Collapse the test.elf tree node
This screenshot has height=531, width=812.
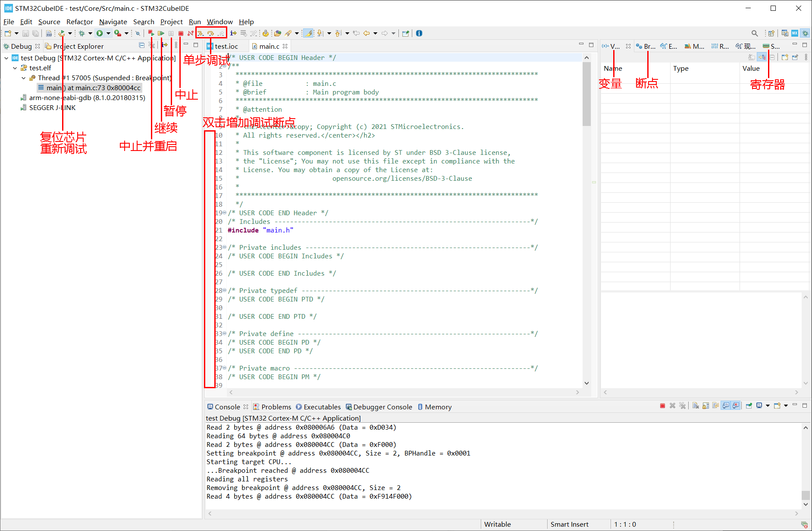coord(15,68)
